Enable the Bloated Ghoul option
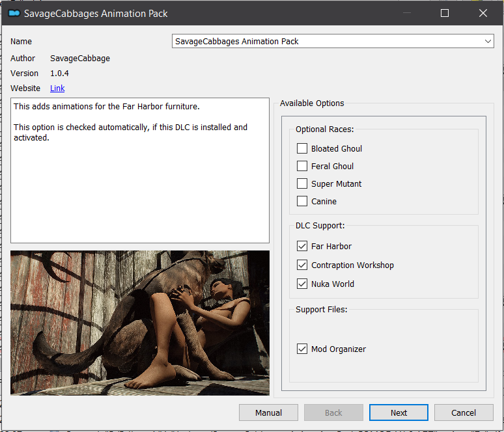 click(x=302, y=149)
